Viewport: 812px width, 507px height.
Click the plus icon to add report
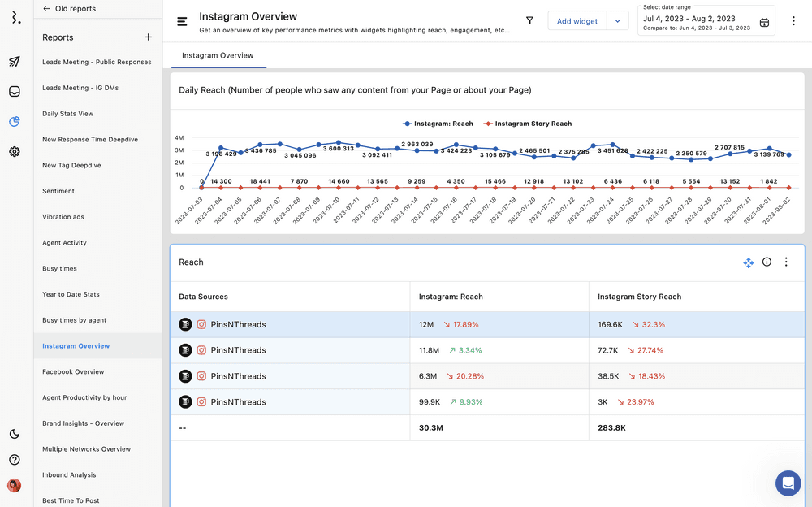148,37
